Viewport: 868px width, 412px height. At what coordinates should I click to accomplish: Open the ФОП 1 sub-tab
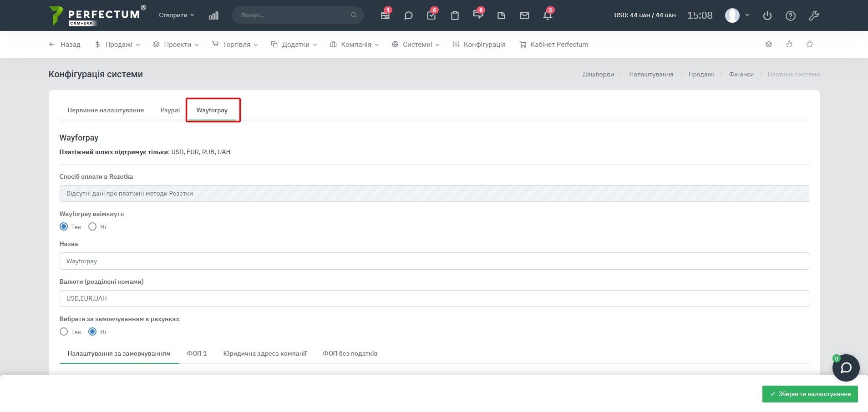tap(197, 353)
